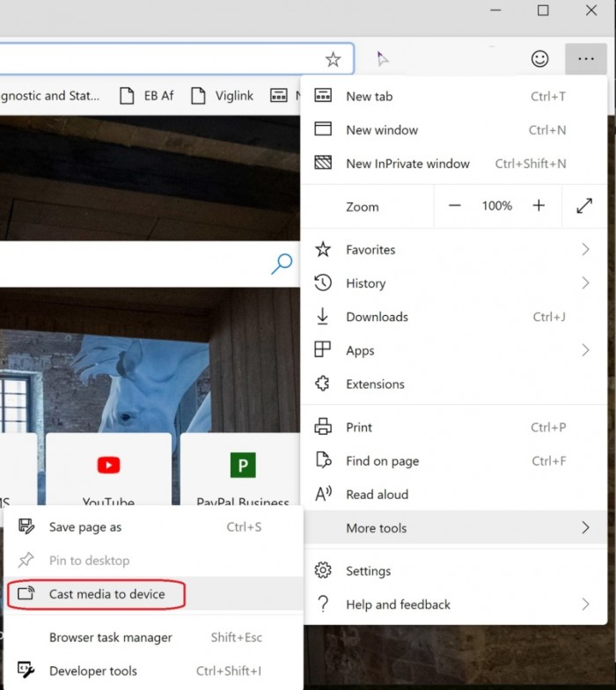
Task: Open Developer tools
Action: [92, 671]
